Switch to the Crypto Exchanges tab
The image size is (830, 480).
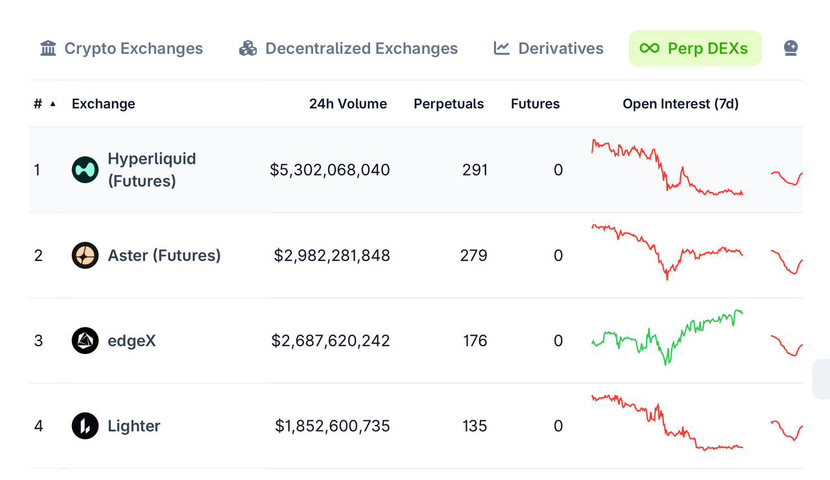coord(133,48)
